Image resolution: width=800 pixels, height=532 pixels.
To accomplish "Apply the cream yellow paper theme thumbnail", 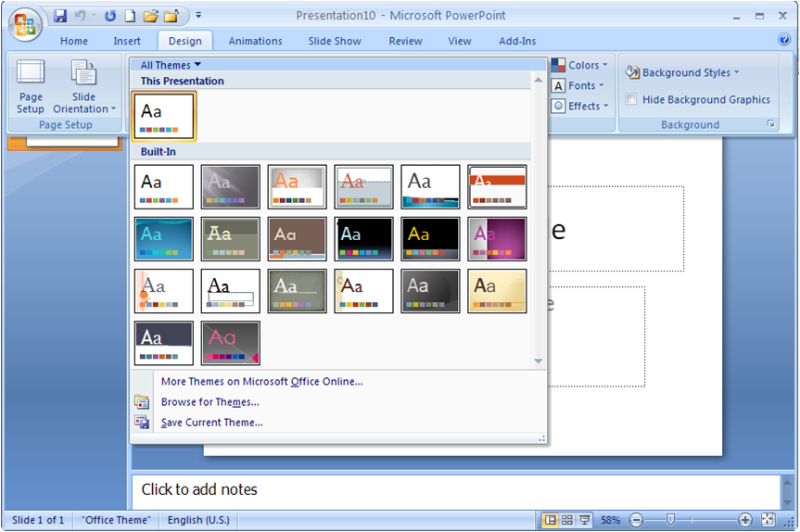I will [x=497, y=291].
